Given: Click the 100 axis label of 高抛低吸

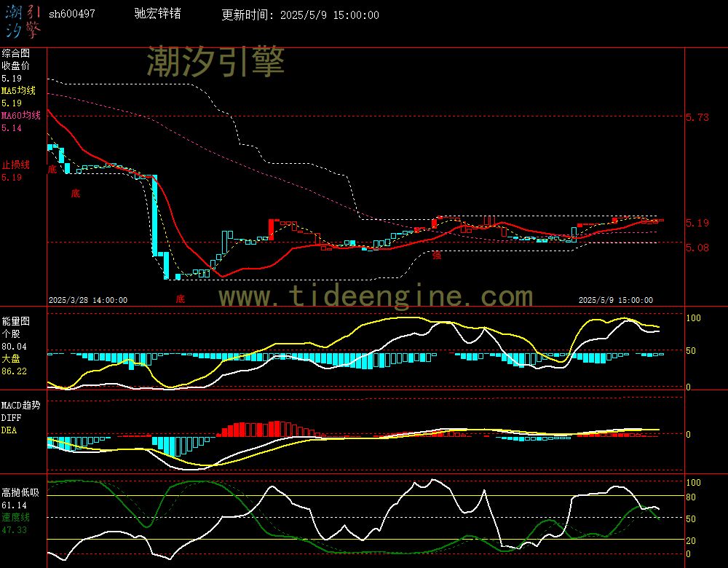Looking at the screenshot, I should (693, 483).
